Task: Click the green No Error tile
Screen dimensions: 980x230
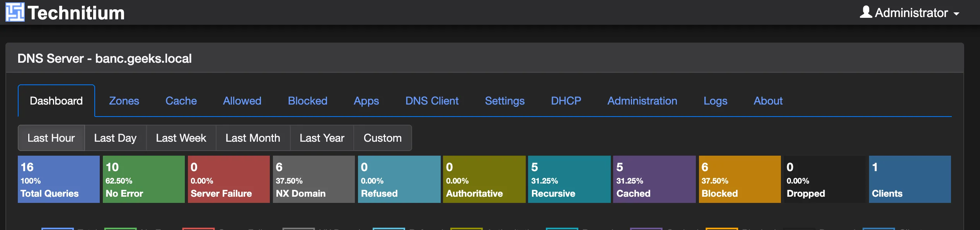Action: [x=144, y=179]
